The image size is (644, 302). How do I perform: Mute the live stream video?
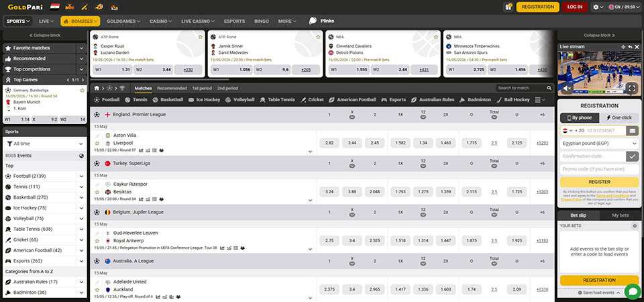pos(568,87)
